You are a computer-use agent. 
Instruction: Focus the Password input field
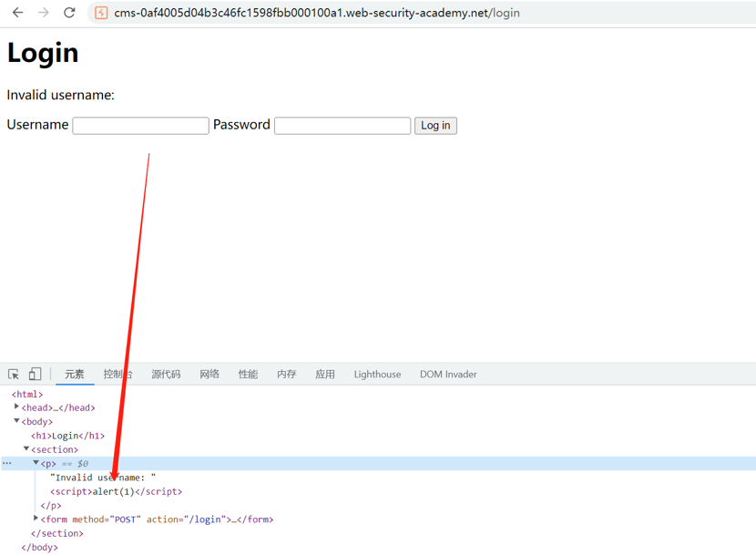[x=342, y=126]
